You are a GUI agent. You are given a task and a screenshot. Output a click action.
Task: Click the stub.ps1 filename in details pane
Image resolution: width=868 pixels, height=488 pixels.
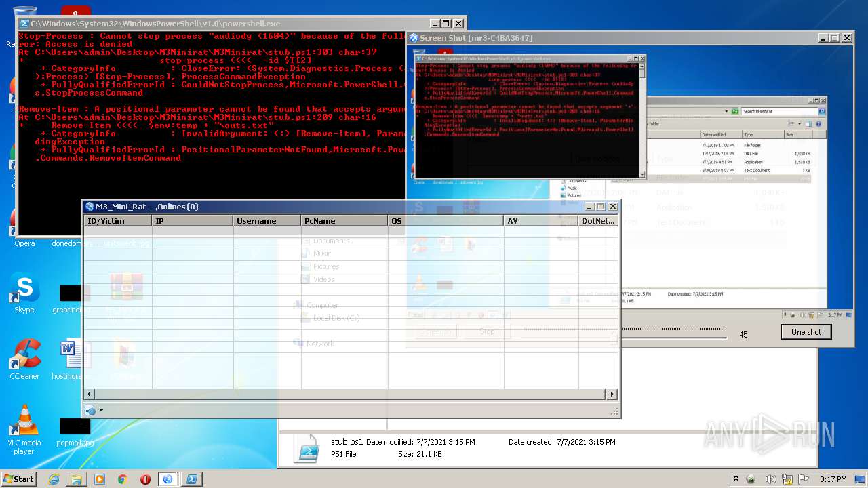[x=347, y=442]
